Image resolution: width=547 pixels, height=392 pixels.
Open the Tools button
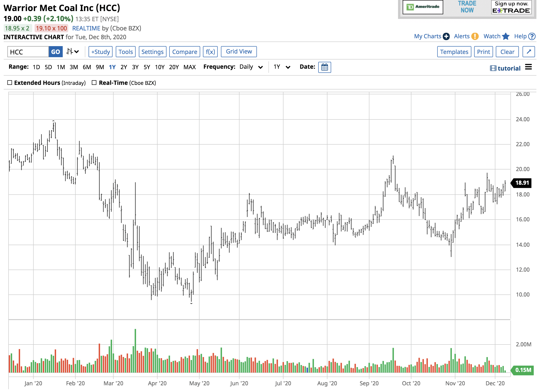pyautogui.click(x=126, y=52)
